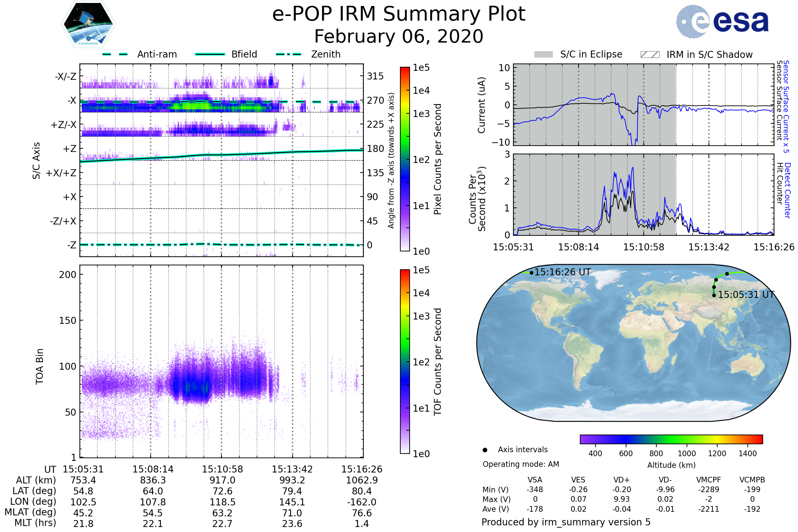Click the gray S/C in Eclipse legend patch
Image resolution: width=798 pixels, height=532 pixels.
543,55
